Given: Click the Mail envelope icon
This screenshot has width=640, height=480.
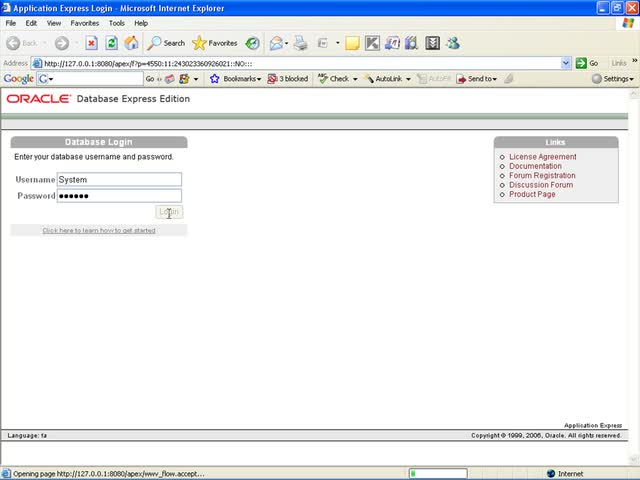Looking at the screenshot, I should pos(276,43).
